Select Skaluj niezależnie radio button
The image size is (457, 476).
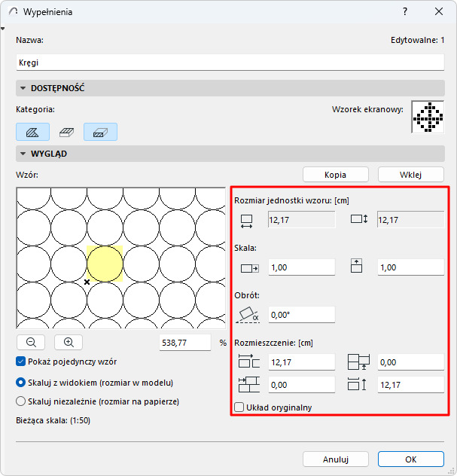[x=20, y=401]
